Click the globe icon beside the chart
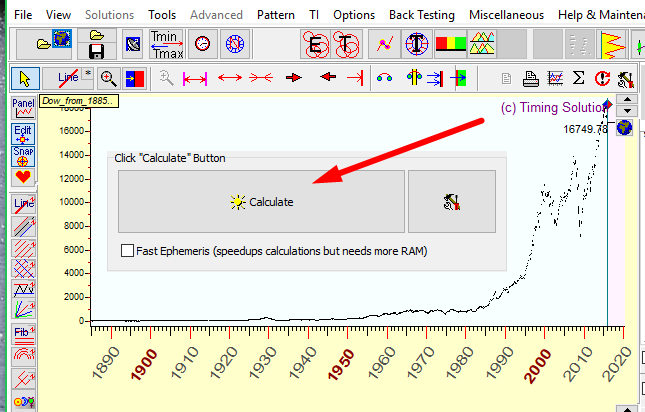Image resolution: width=645 pixels, height=412 pixels. tap(624, 127)
